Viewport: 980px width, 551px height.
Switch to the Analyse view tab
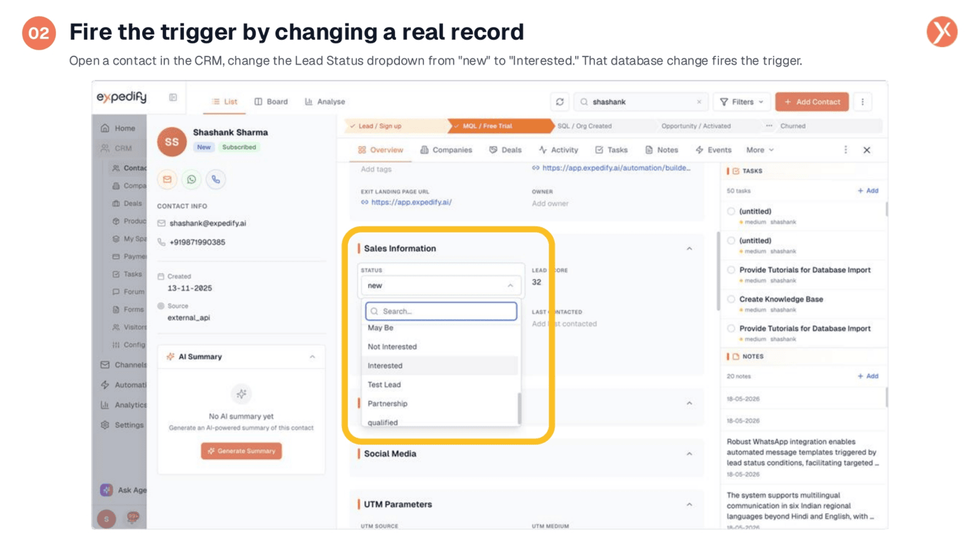325,102
